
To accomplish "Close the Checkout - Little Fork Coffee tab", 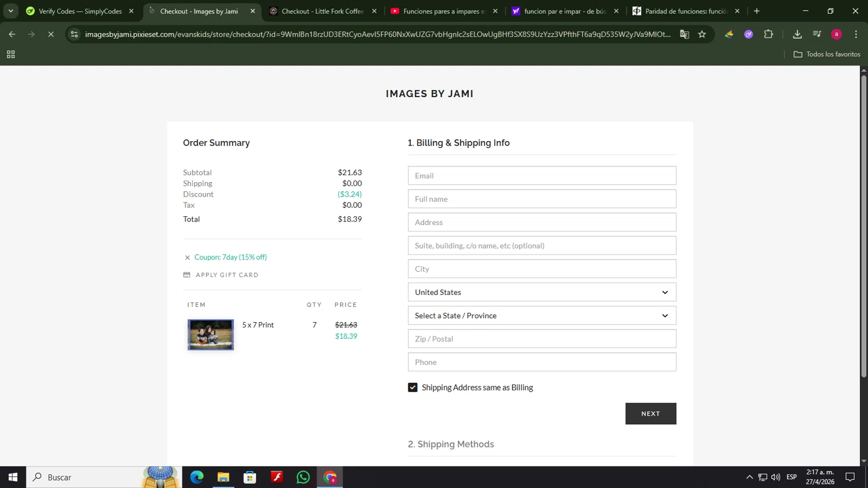I will [374, 11].
